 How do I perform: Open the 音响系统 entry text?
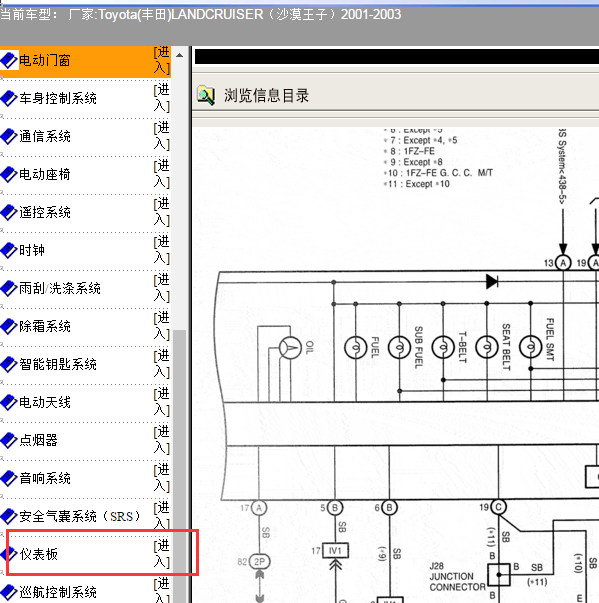[45, 479]
